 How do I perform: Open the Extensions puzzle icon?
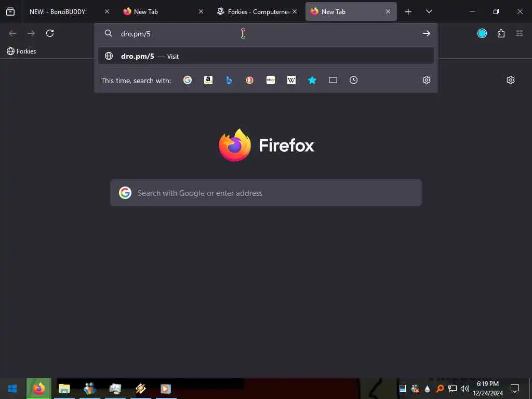[501, 33]
